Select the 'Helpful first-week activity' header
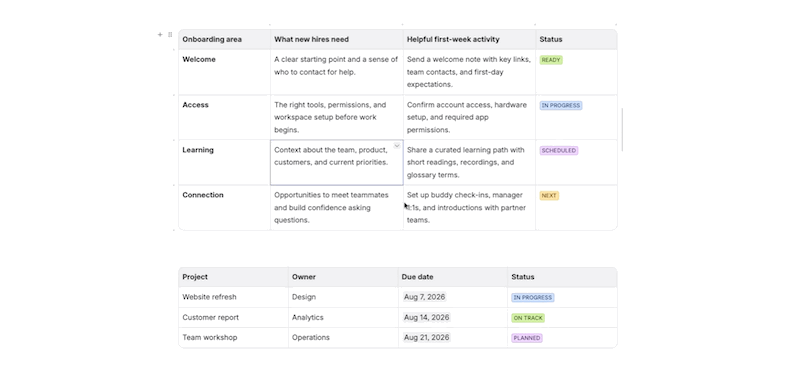This screenshot has width=800, height=380. coord(469,39)
